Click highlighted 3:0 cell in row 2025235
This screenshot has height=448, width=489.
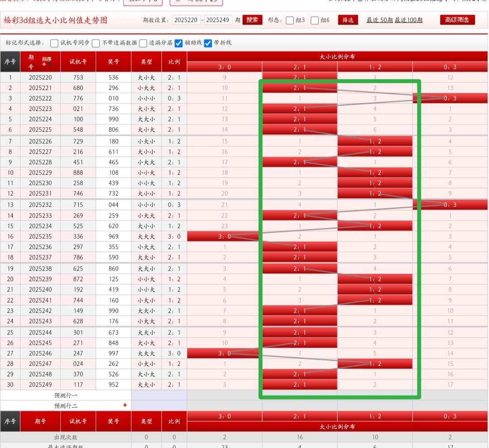pos(225,236)
